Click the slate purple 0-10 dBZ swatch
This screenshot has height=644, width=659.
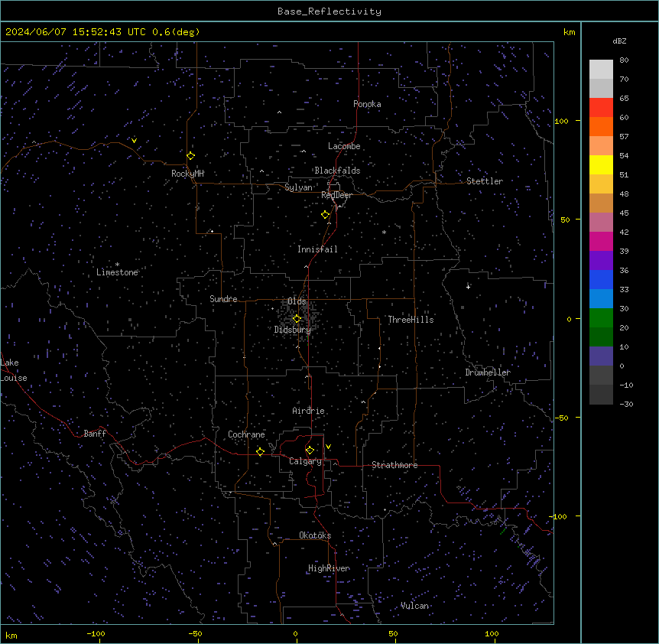tap(601, 356)
